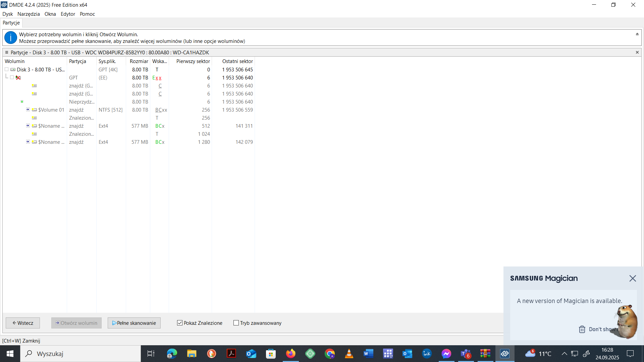644x362 pixels.
Task: Close the Partycje - Disk 3 panel
Action: [637, 52]
